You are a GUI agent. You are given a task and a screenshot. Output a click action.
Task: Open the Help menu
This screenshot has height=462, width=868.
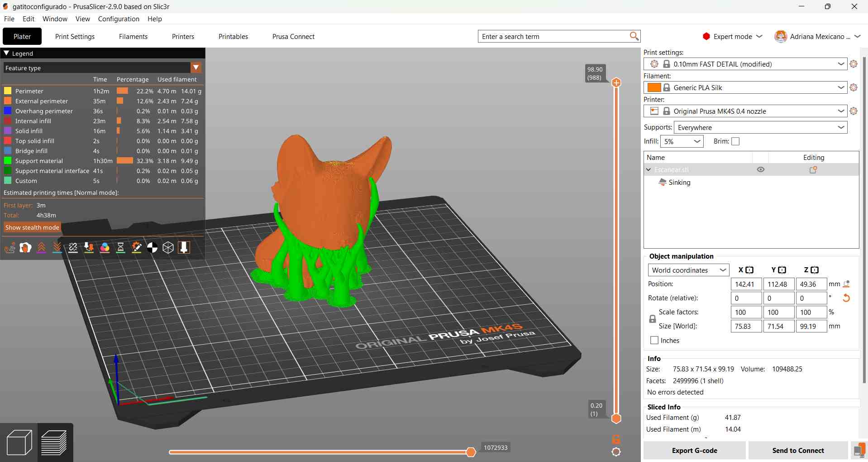[x=155, y=19]
